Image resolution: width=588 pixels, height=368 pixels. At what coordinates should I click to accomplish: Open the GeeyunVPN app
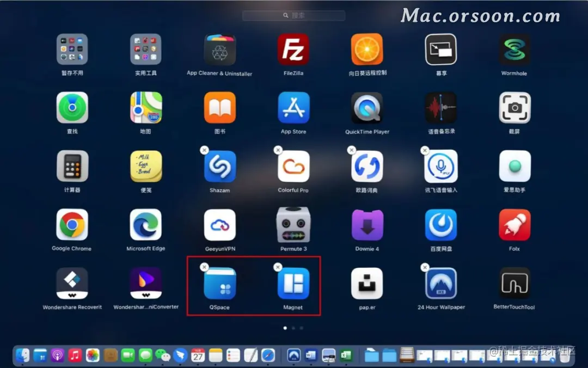(x=220, y=225)
